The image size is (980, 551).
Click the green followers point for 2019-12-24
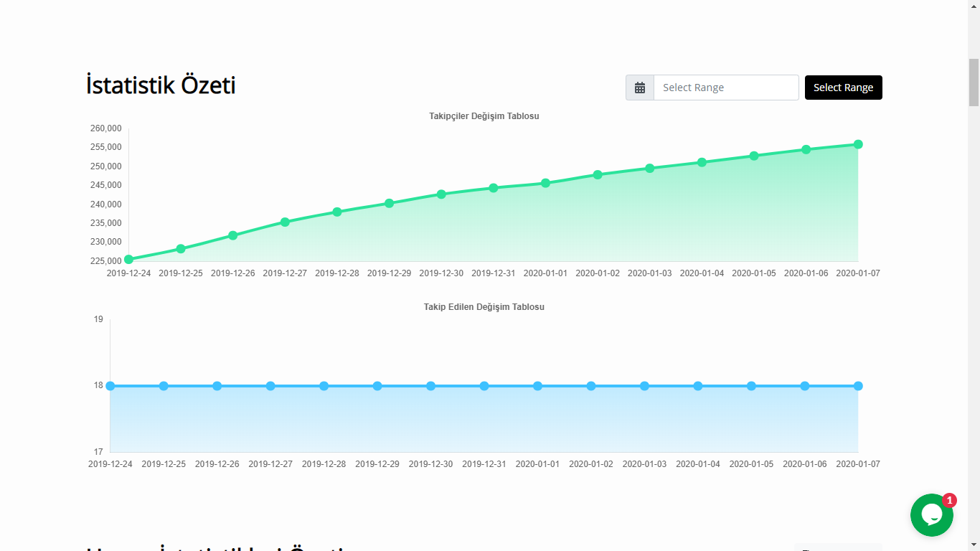pyautogui.click(x=129, y=260)
